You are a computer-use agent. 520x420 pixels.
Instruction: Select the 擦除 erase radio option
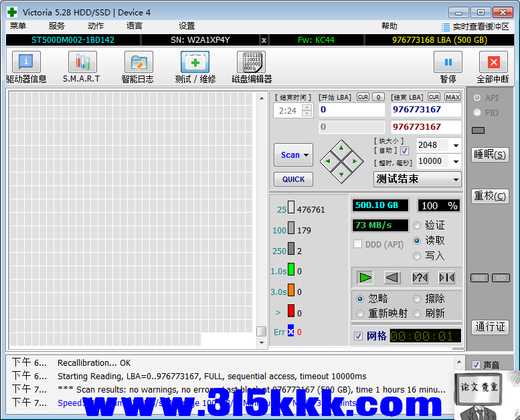pos(418,298)
